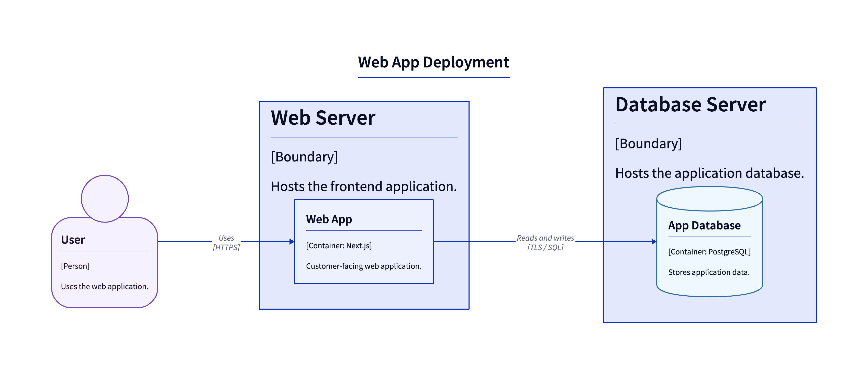The height and width of the screenshot is (374, 868).
Task: Click '[Boundary]' label under Database Server
Action: tap(649, 144)
